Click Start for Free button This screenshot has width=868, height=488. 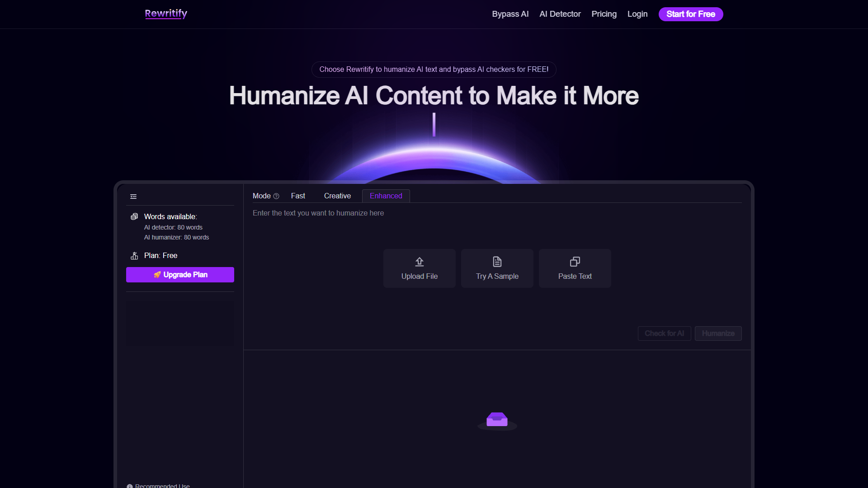tap(691, 14)
